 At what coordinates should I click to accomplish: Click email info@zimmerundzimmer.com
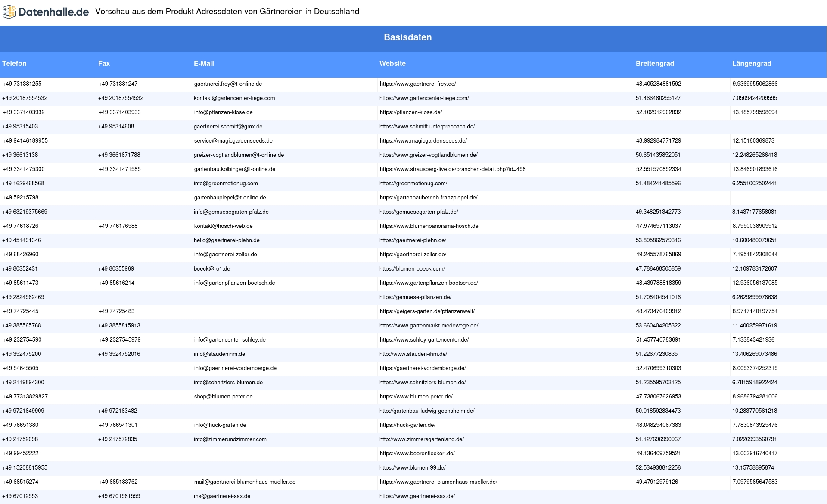tap(230, 439)
